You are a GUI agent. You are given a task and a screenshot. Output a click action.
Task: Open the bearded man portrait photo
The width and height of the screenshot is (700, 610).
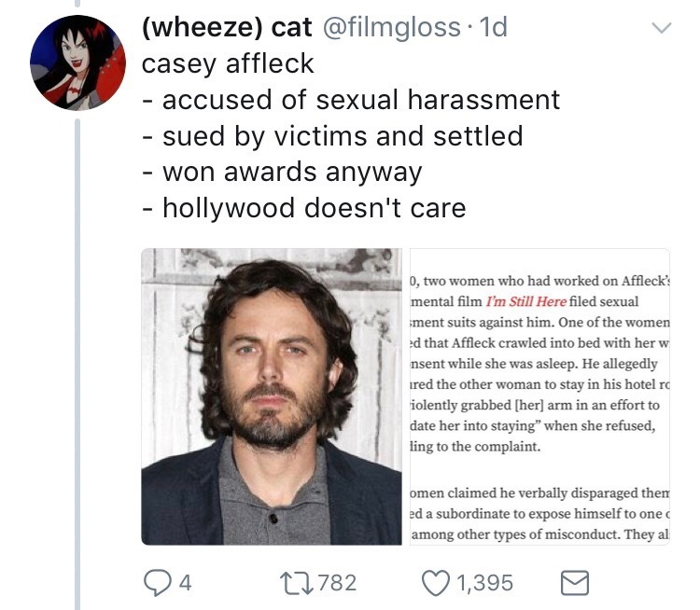pyautogui.click(x=272, y=395)
